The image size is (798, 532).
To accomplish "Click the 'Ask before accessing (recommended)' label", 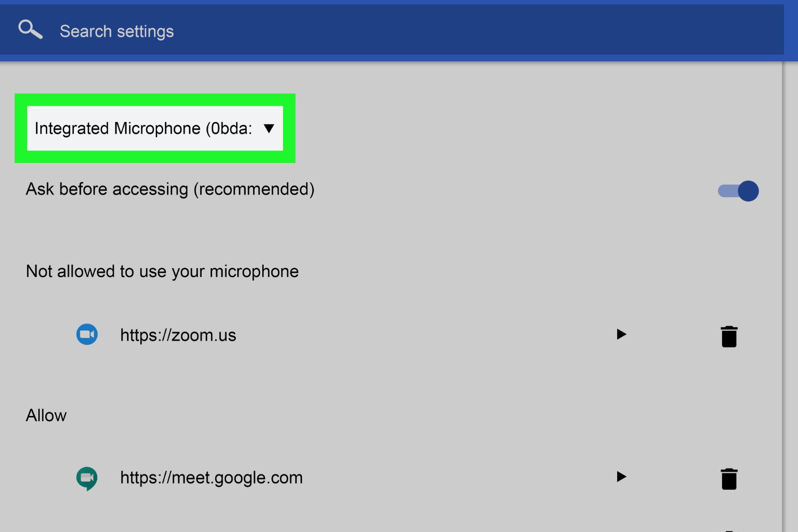I will (170, 189).
